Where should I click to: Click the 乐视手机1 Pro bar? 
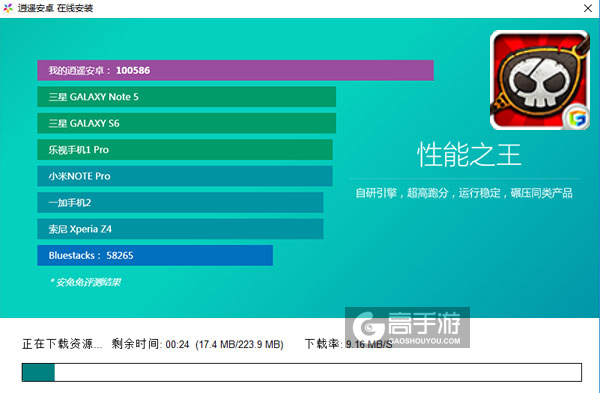coord(185,149)
